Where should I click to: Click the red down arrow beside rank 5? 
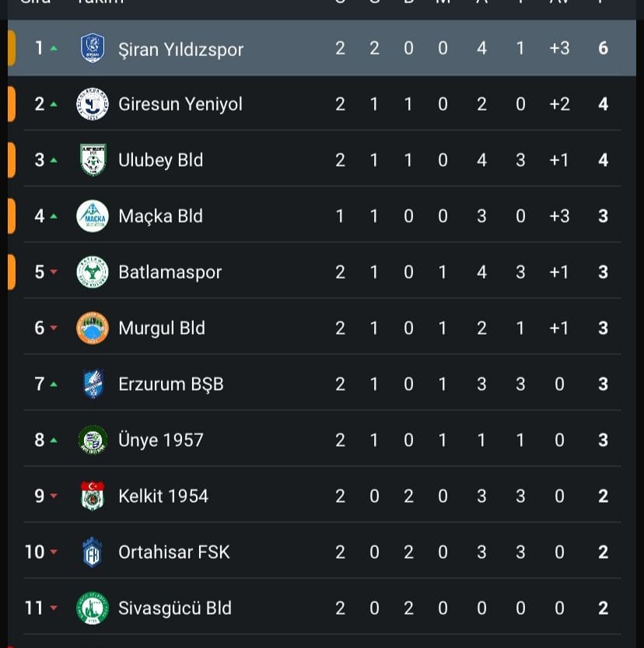pyautogui.click(x=54, y=272)
